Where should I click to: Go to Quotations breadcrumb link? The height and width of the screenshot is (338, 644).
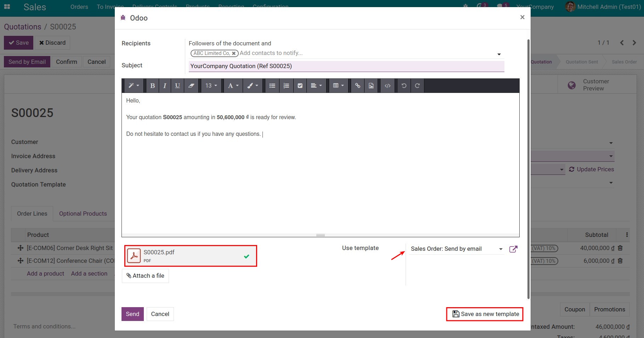pyautogui.click(x=22, y=27)
